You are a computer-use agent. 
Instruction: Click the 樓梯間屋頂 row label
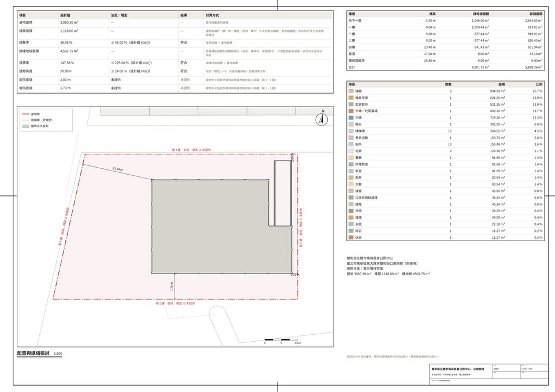click(x=357, y=61)
